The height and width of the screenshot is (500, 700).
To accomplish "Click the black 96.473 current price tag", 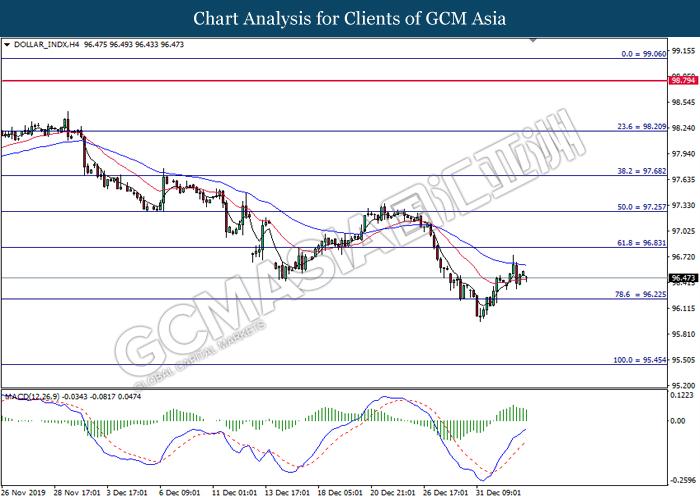I will [683, 278].
